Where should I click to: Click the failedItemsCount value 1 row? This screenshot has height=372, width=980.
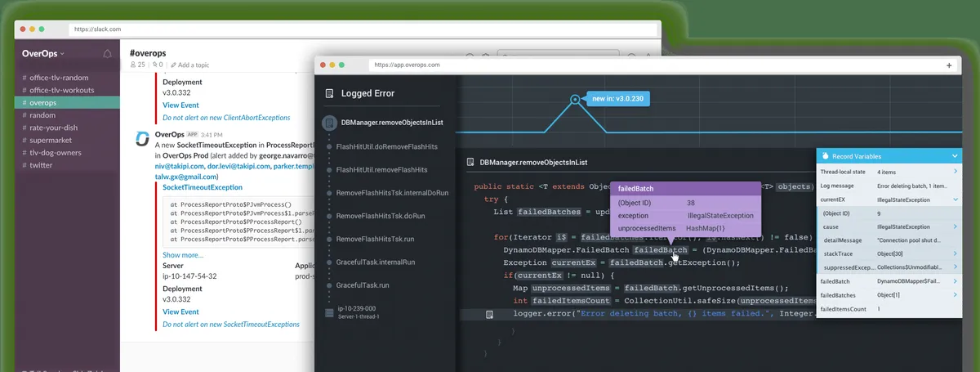[890, 308]
